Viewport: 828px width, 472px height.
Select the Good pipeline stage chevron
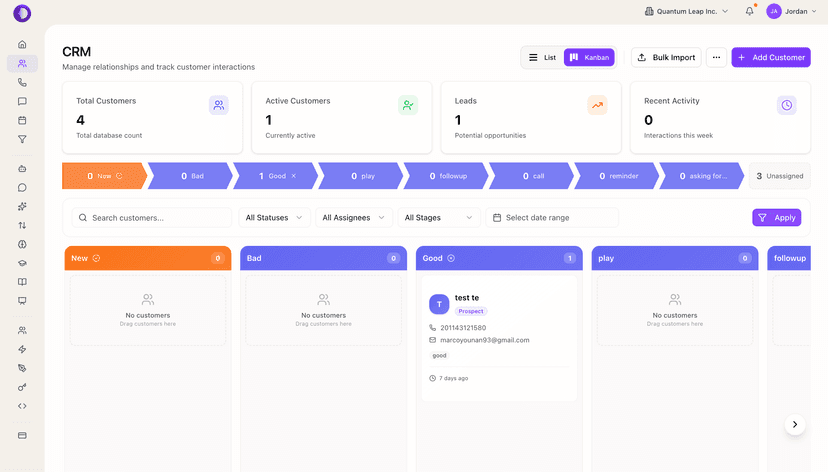point(276,176)
